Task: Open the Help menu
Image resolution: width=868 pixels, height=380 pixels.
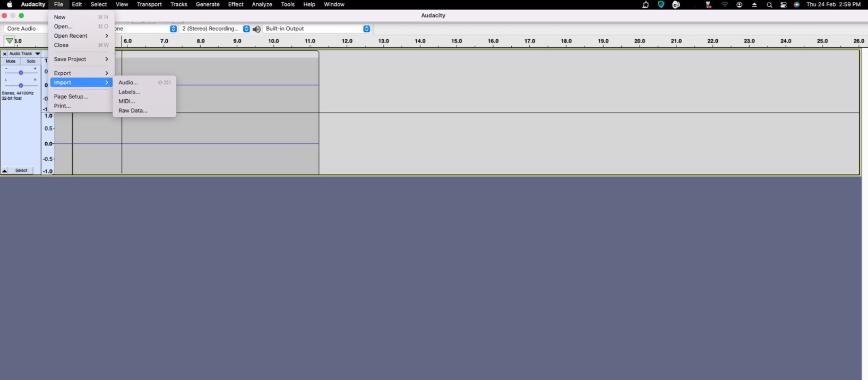Action: (309, 5)
